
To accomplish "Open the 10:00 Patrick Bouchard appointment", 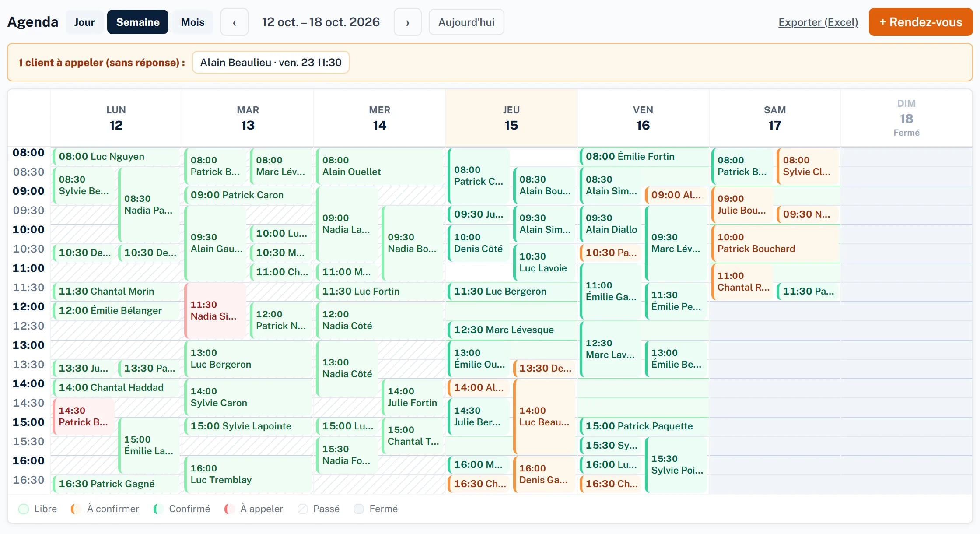I will click(x=775, y=243).
